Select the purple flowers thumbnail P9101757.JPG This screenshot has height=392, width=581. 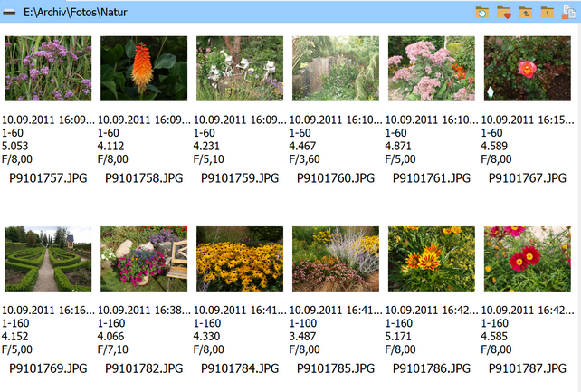click(x=48, y=68)
